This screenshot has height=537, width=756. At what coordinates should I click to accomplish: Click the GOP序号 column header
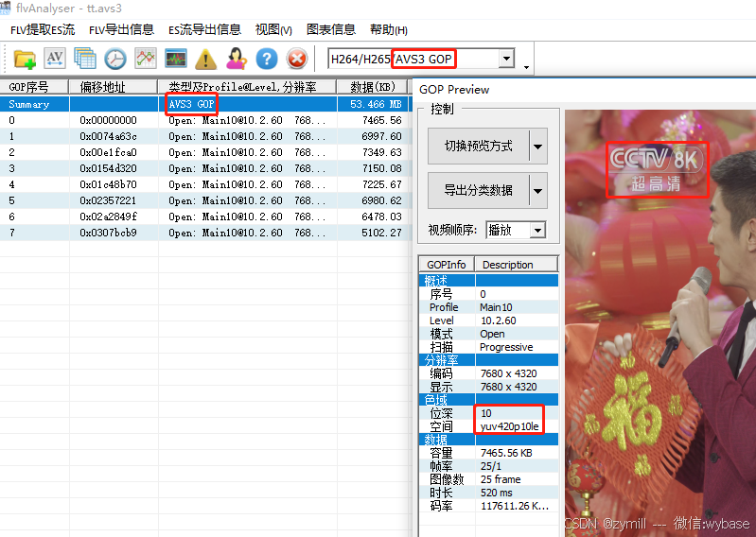click(34, 87)
